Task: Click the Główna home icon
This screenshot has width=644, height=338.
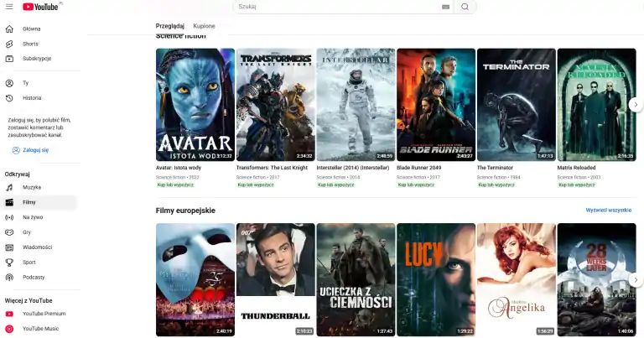Action: pyautogui.click(x=9, y=29)
